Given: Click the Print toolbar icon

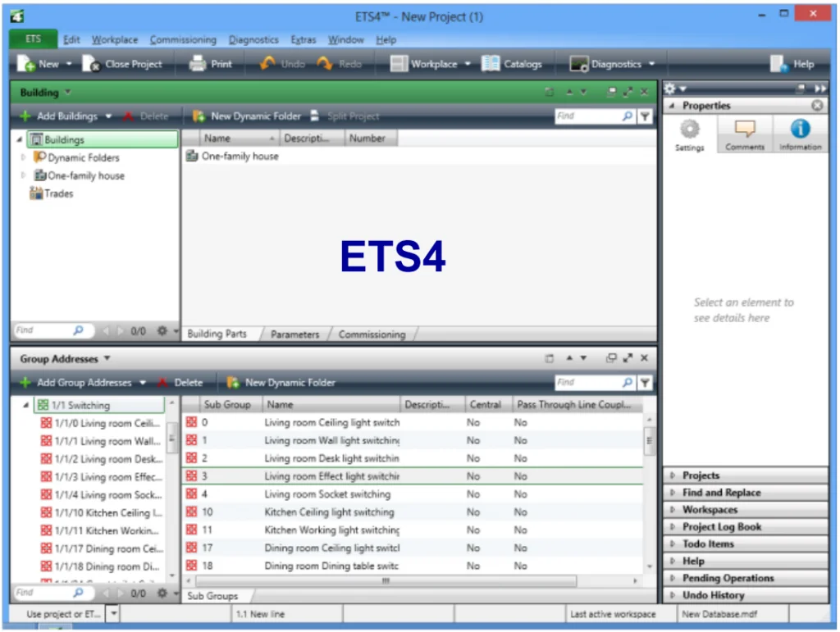Looking at the screenshot, I should tap(198, 64).
